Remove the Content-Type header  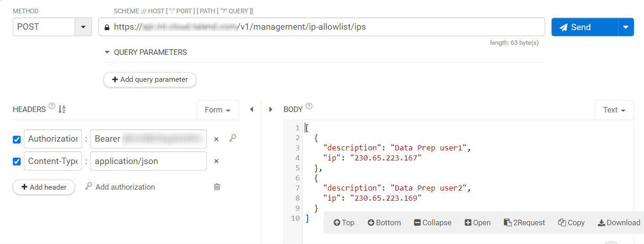pos(216,161)
